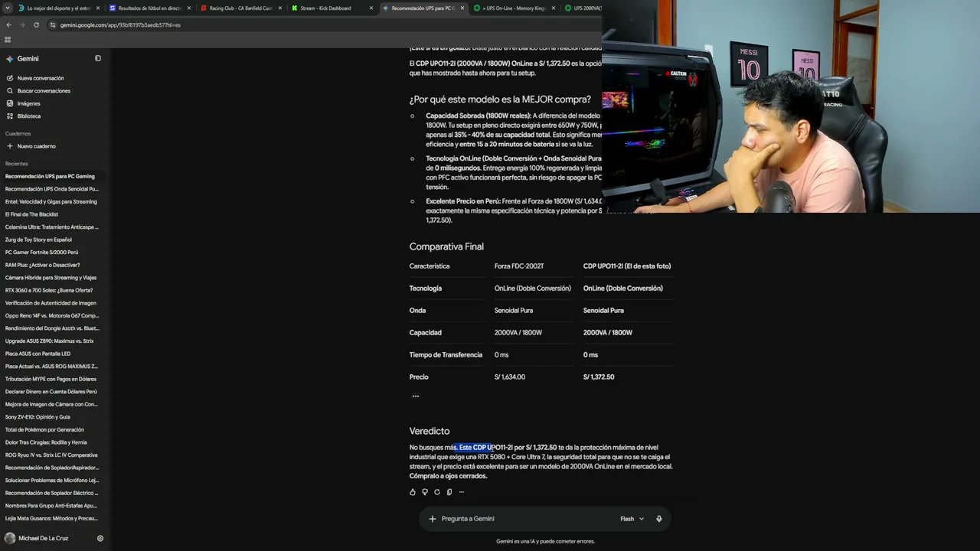
Task: View site information icon in address bar
Action: tap(53, 24)
